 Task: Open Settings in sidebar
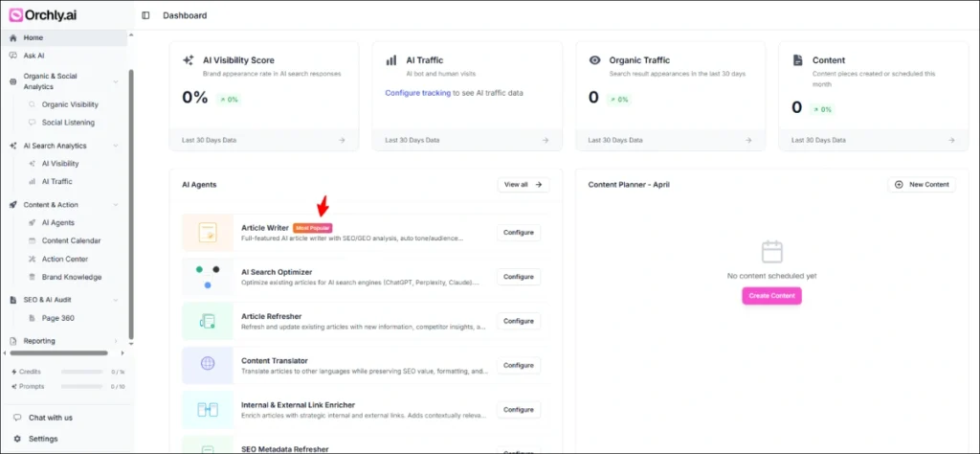tap(43, 439)
